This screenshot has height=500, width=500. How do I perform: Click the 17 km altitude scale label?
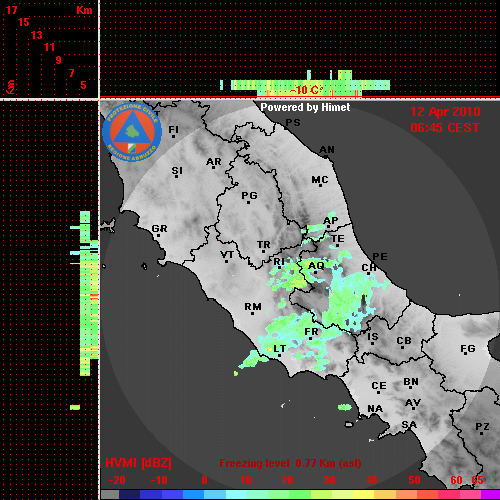(x=11, y=10)
